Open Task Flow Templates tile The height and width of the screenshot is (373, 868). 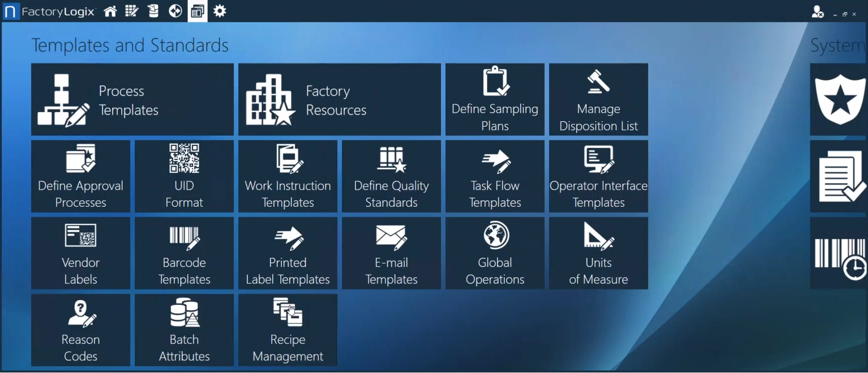[495, 176]
